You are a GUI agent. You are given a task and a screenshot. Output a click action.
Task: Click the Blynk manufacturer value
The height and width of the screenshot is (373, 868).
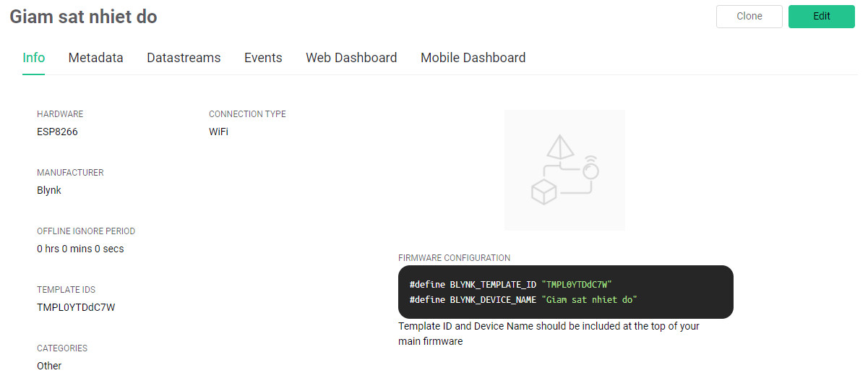click(x=49, y=190)
